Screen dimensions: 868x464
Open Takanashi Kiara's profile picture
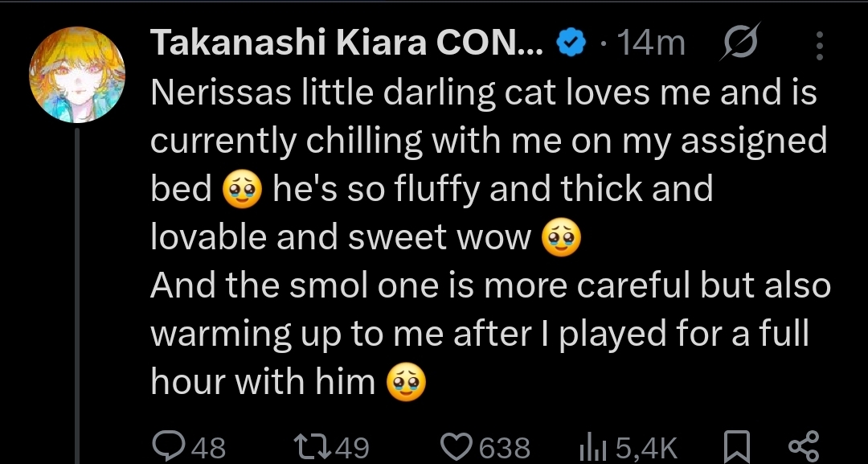coord(77,74)
